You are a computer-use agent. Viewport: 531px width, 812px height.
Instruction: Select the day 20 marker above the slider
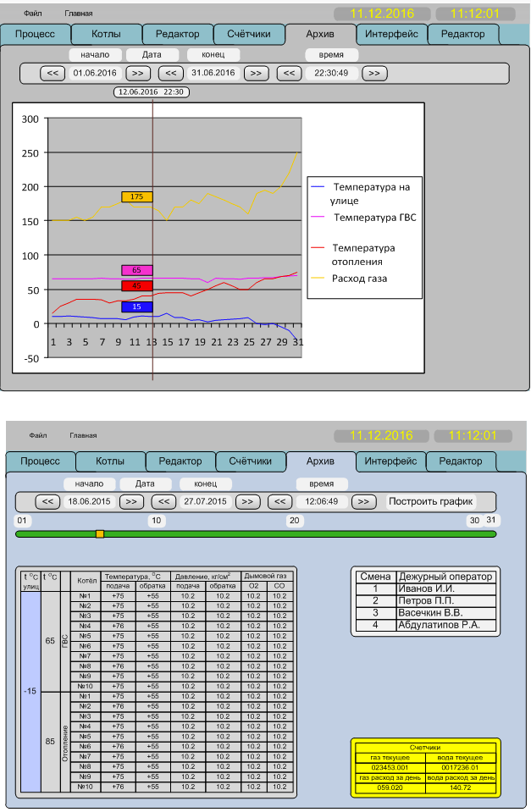pyautogui.click(x=294, y=521)
